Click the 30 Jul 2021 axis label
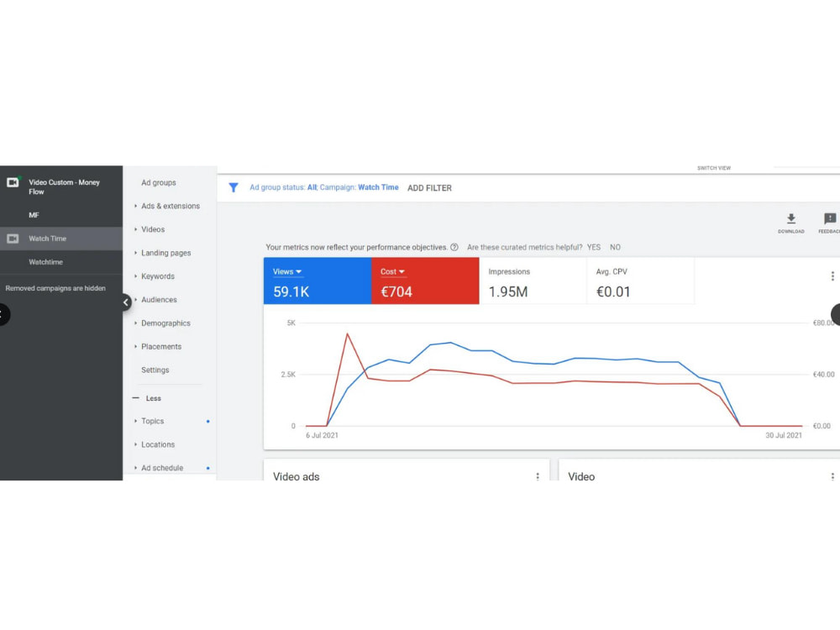The image size is (840, 630). coord(783,435)
